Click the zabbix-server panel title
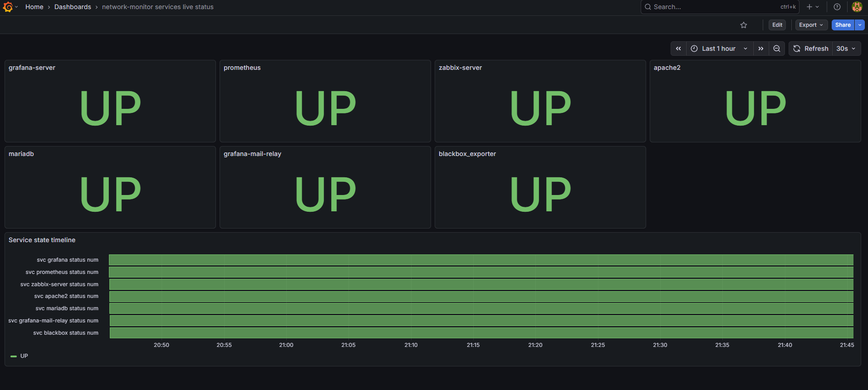Viewport: 868px width, 390px height. click(460, 68)
